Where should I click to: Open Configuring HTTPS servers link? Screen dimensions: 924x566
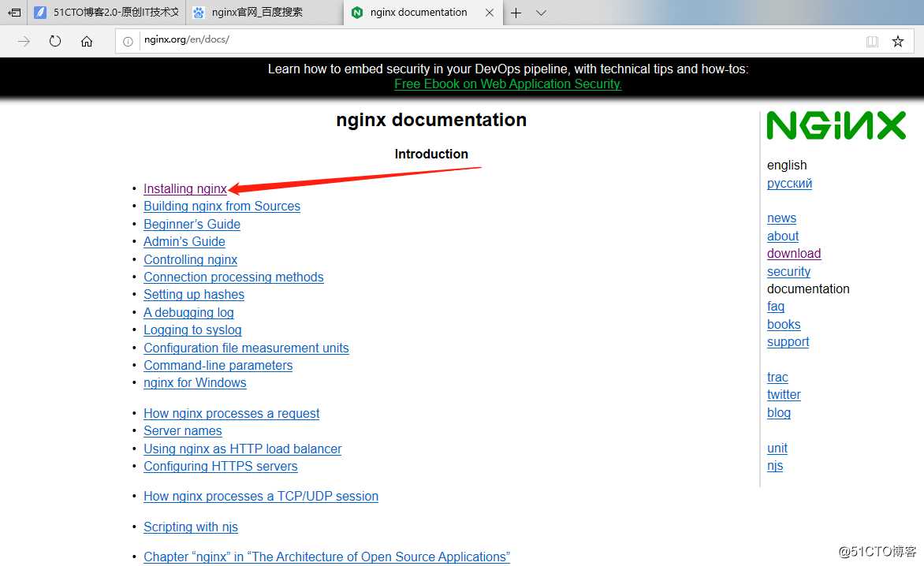pyautogui.click(x=221, y=467)
